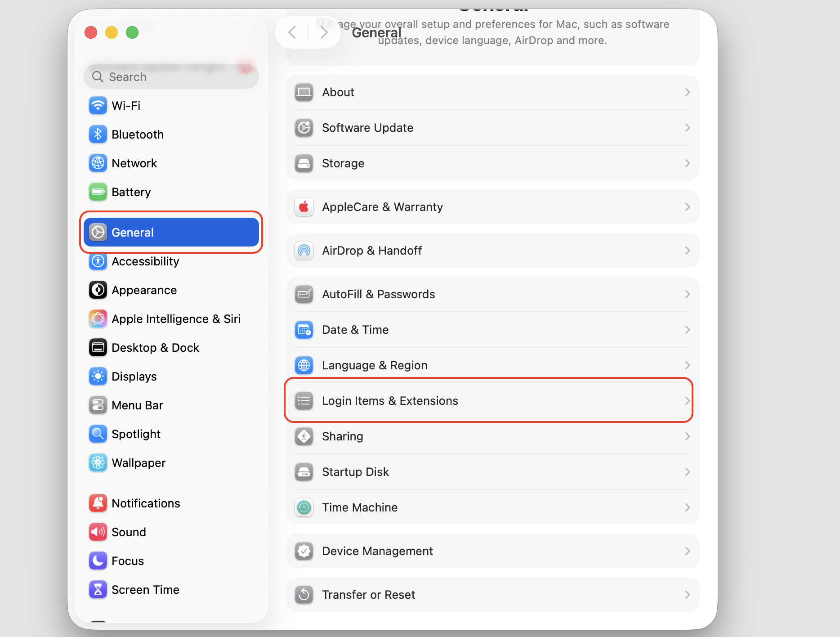Screen dimensions: 840x637
Task: Click the Time Machine clock icon
Action: (x=304, y=507)
